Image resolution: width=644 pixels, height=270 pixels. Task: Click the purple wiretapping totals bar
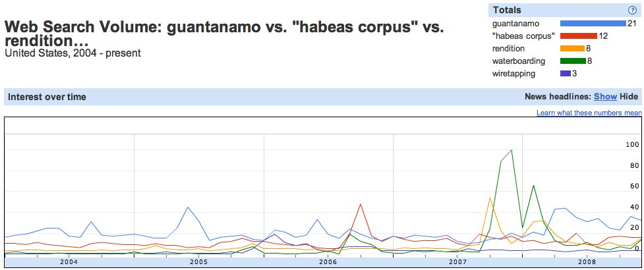coord(565,74)
